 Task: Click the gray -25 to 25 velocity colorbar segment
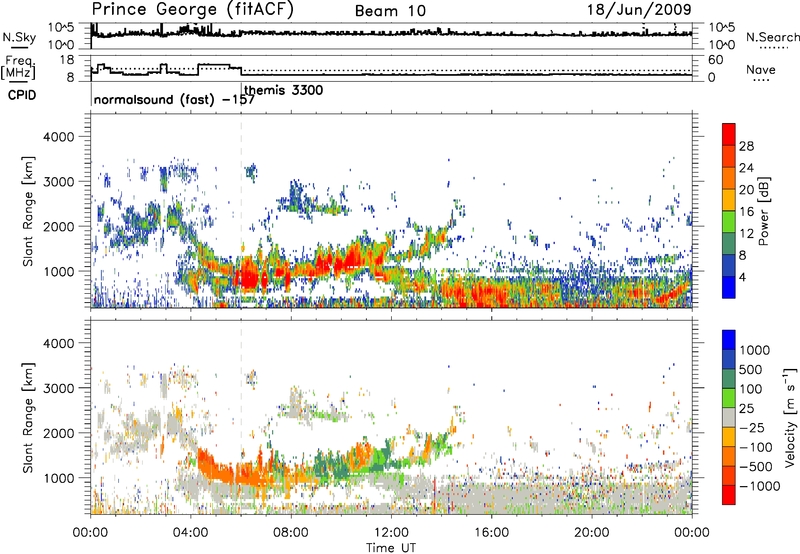click(x=729, y=417)
